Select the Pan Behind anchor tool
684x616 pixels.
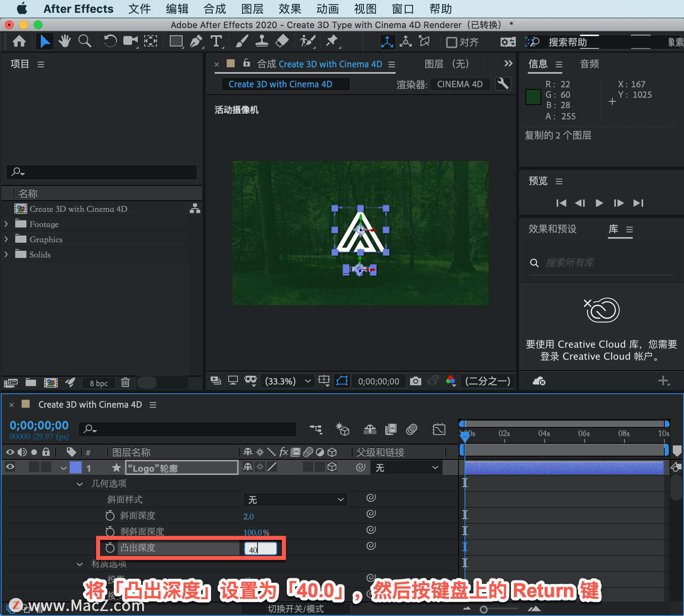[x=151, y=41]
